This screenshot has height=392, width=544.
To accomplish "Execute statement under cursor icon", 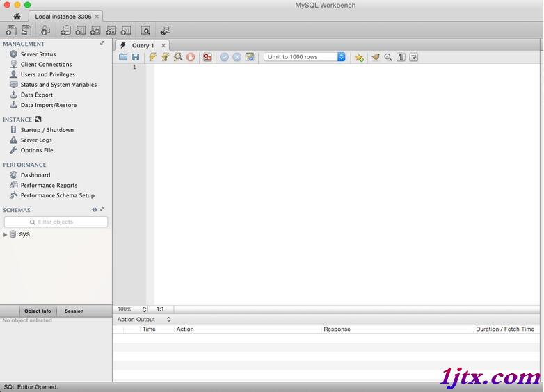I will click(165, 57).
